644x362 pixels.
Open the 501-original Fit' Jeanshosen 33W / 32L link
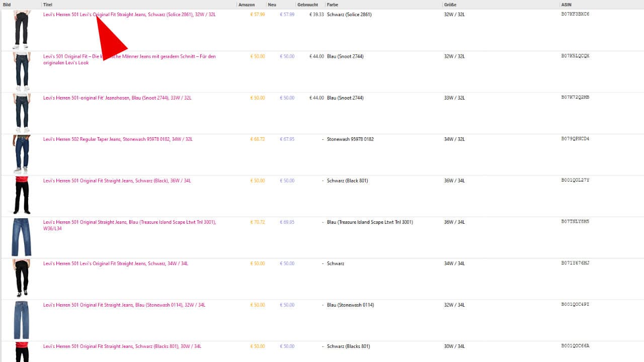coord(117,98)
